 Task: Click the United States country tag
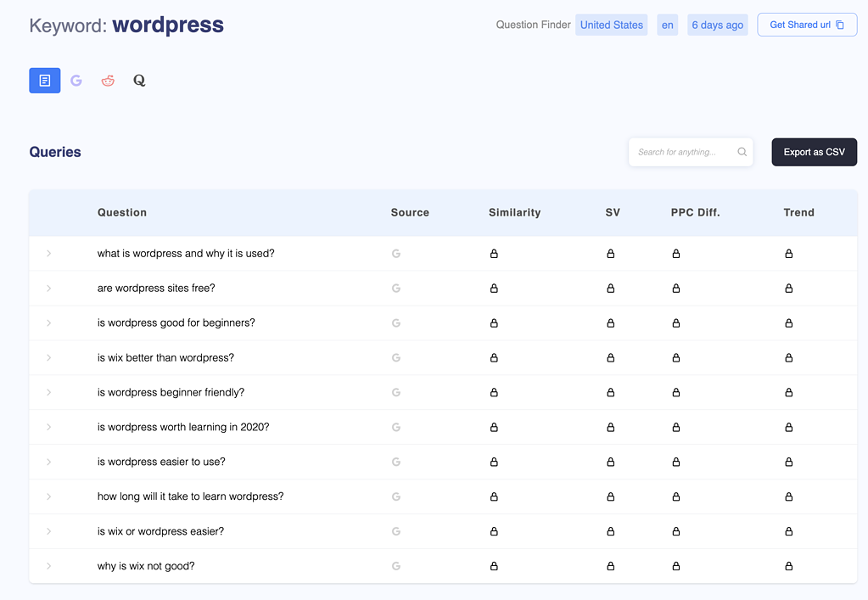click(612, 25)
